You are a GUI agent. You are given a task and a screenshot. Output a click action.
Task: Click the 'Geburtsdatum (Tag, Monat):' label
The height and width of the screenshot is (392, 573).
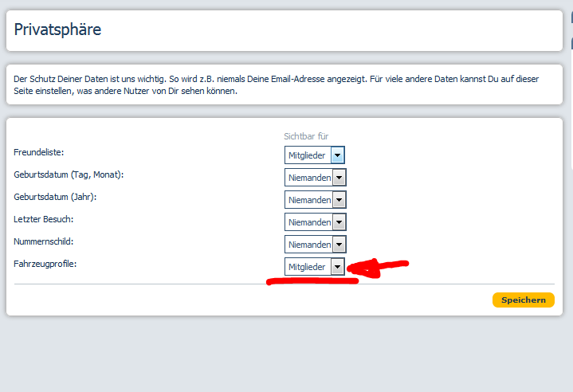pos(69,174)
